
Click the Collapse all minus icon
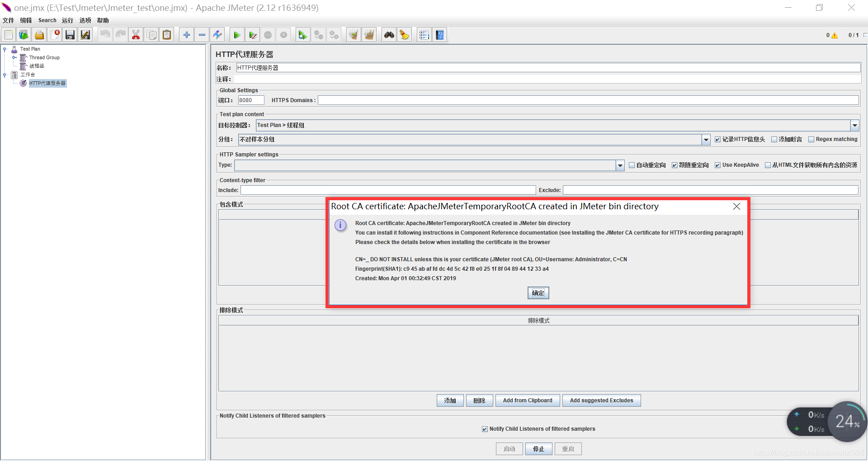pos(202,35)
